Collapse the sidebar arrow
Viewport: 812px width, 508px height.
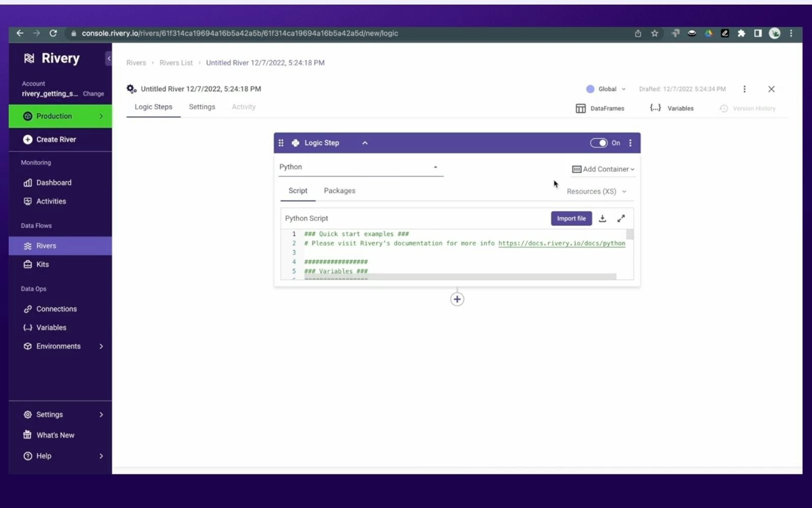click(109, 58)
